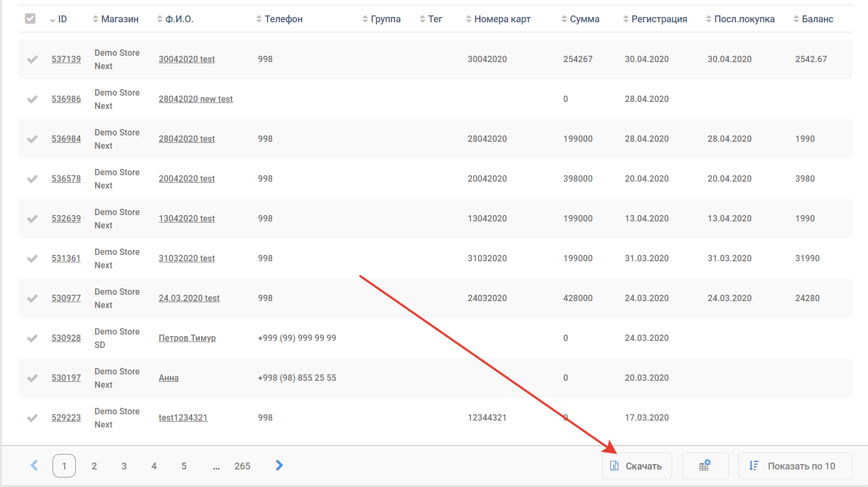
Task: Go to page 5
Action: point(184,466)
